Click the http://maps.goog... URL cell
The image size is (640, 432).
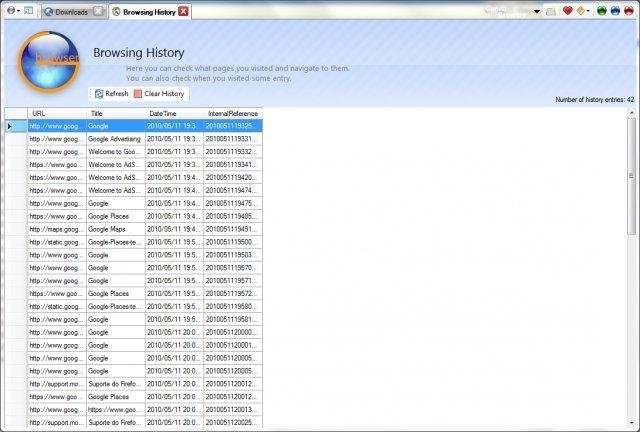[57, 229]
